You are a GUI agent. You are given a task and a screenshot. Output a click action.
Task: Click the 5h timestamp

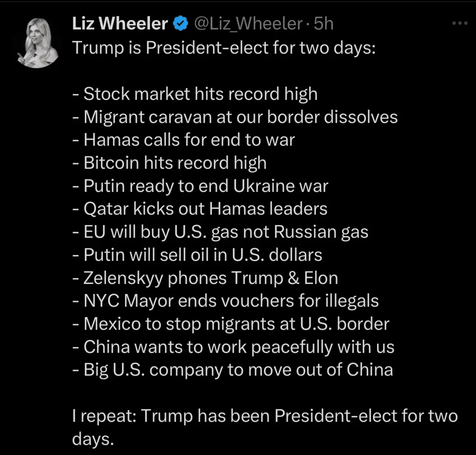pos(324,24)
